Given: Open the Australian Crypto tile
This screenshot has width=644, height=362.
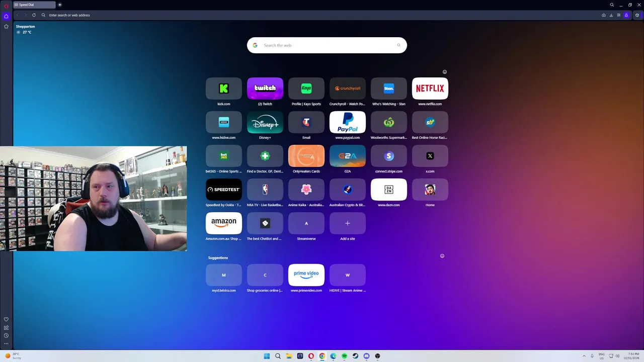Looking at the screenshot, I should tap(348, 190).
